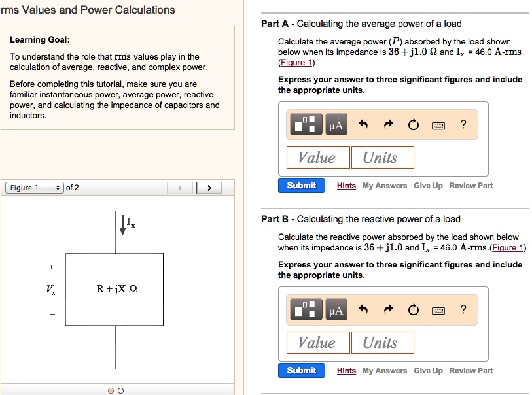Click the question mark help icon in Part A

click(x=463, y=124)
